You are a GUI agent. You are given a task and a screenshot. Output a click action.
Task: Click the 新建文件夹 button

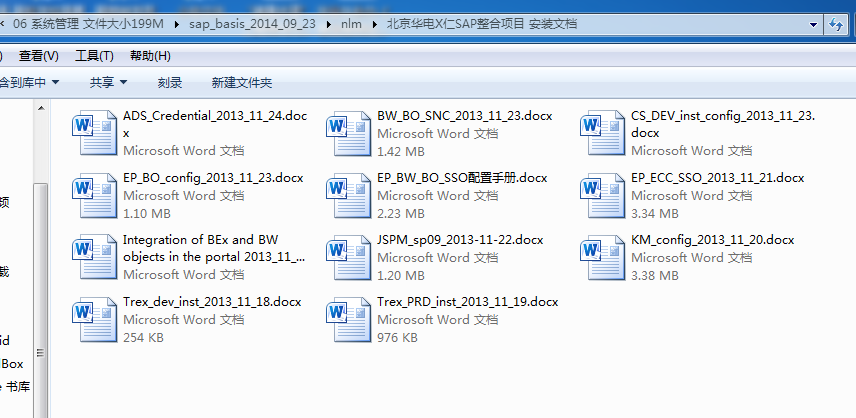click(242, 82)
